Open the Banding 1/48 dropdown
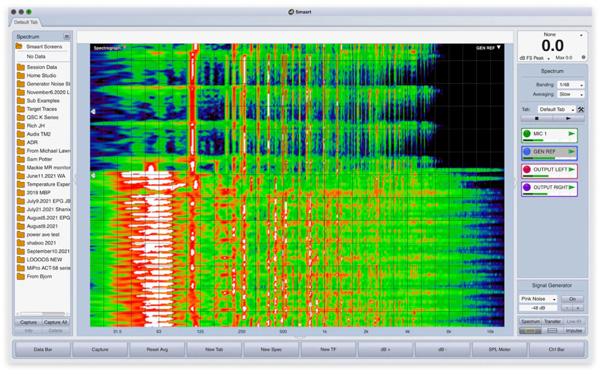The image size is (600, 373). (x=571, y=85)
